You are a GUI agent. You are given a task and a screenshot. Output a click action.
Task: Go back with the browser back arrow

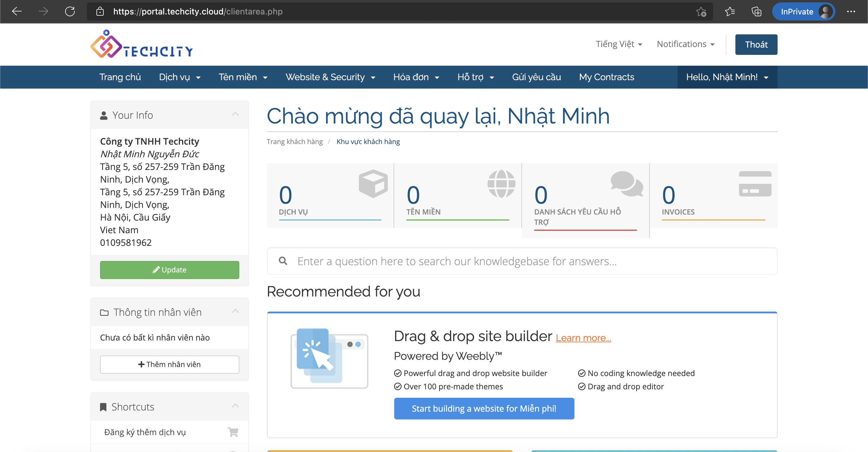(x=17, y=11)
